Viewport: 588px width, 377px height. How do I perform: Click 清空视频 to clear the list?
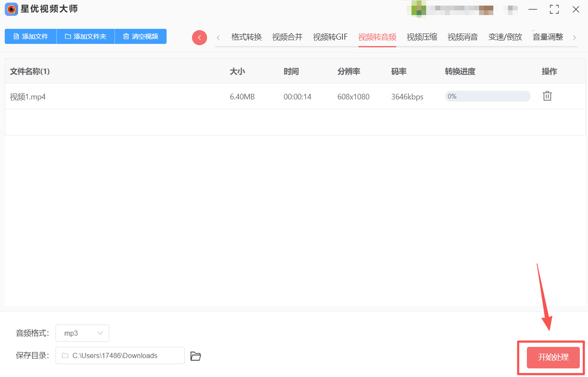point(140,37)
